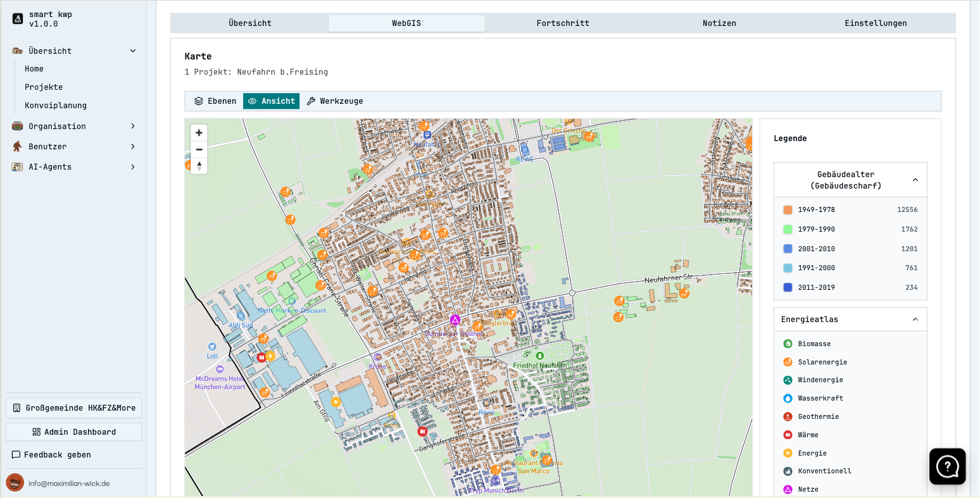The image size is (980, 498).
Task: Click the Wasserkraft droplet icon
Action: pos(787,398)
